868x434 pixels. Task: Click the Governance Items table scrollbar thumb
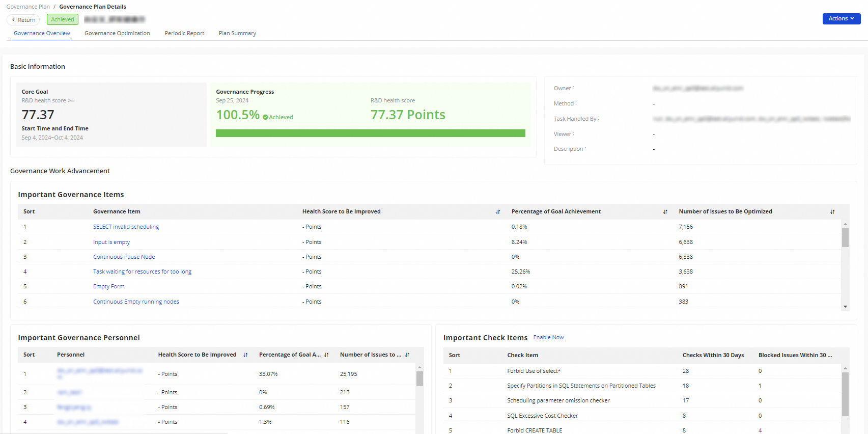845,237
